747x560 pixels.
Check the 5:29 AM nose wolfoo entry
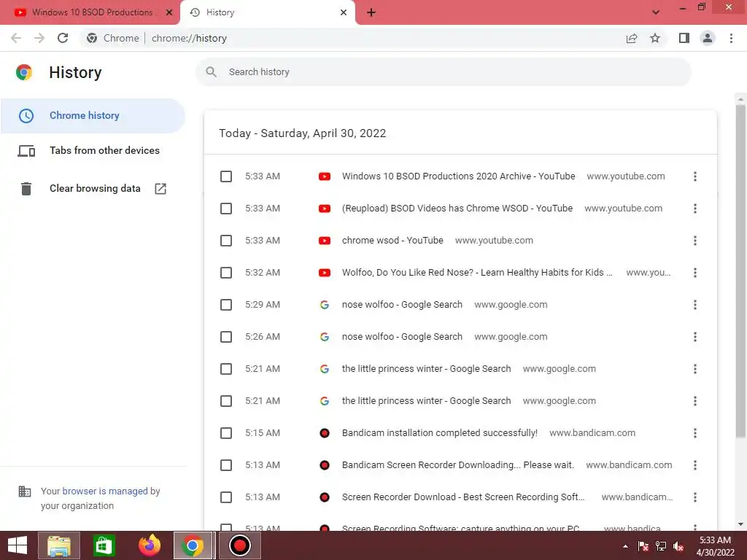226,305
